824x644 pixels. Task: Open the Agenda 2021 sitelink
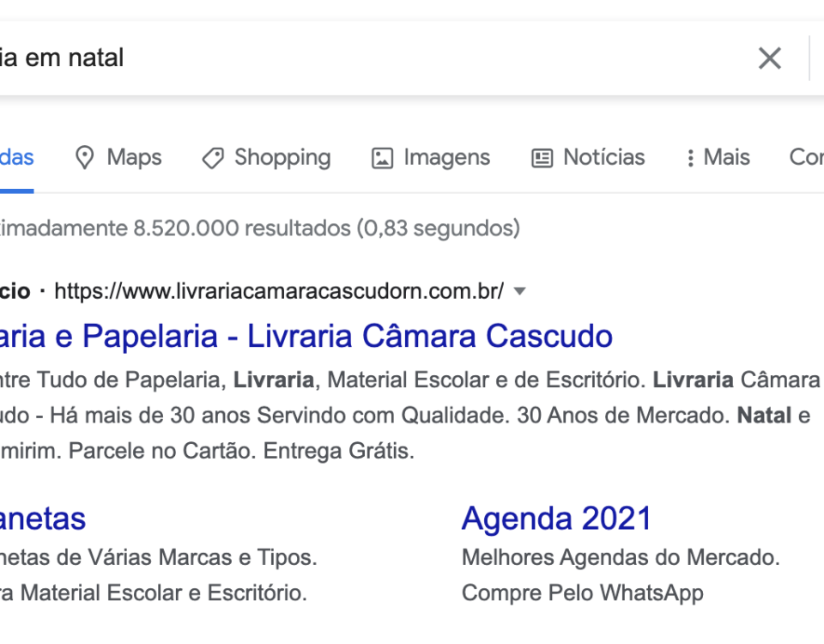point(557,519)
